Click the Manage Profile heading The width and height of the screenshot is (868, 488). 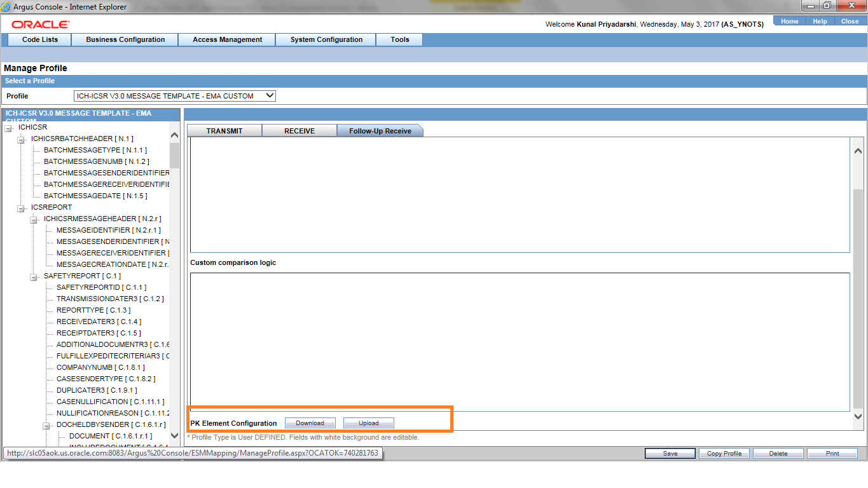click(x=36, y=68)
